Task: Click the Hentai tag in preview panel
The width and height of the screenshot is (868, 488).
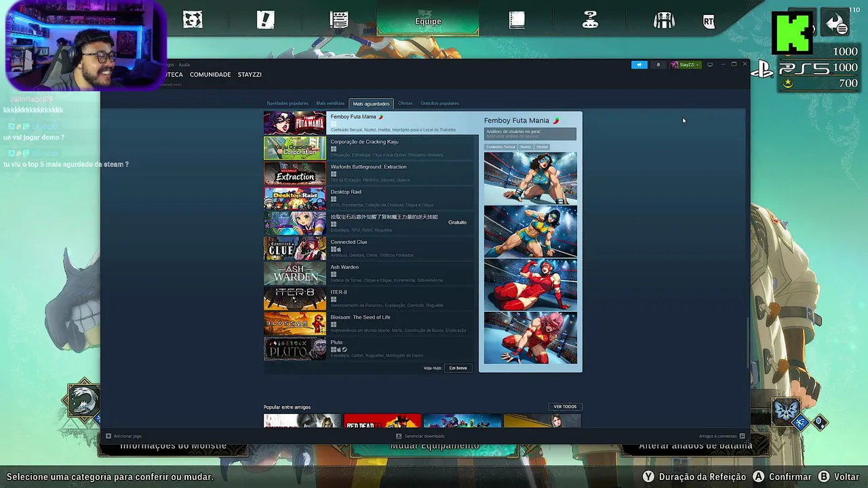Action: click(542, 147)
